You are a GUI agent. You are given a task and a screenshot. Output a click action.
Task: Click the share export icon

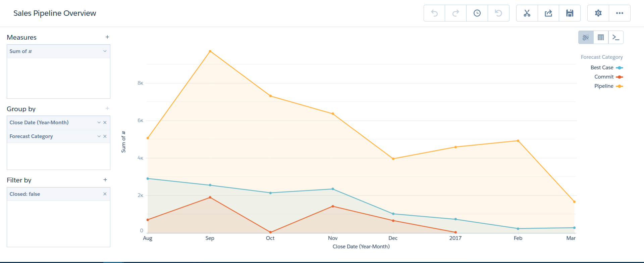[x=548, y=13]
